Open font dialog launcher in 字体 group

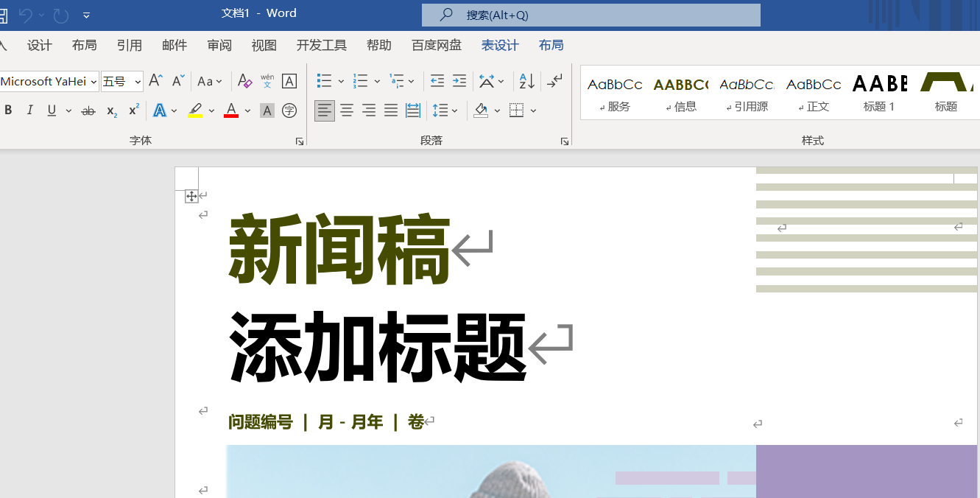[300, 141]
